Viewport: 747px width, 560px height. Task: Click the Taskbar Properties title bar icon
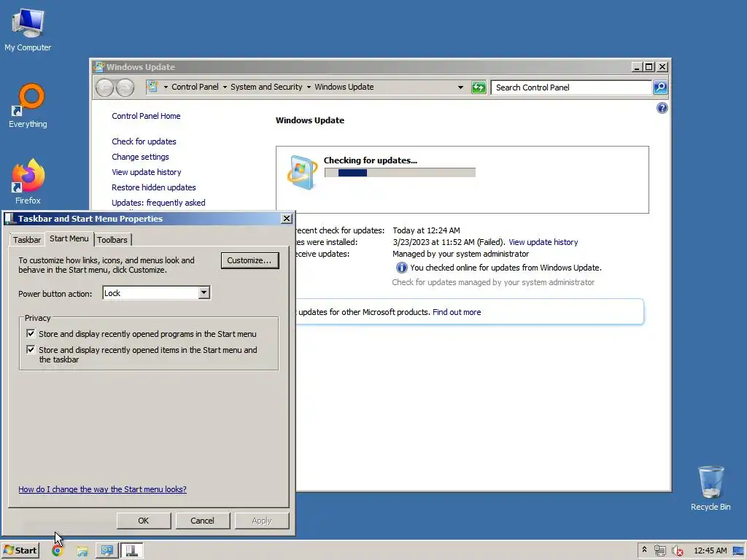click(x=10, y=219)
